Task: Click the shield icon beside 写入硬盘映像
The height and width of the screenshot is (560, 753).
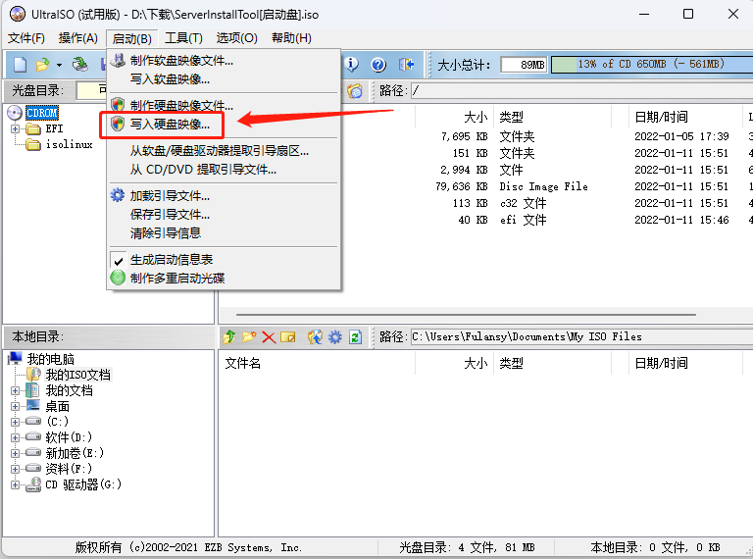Action: (x=118, y=124)
